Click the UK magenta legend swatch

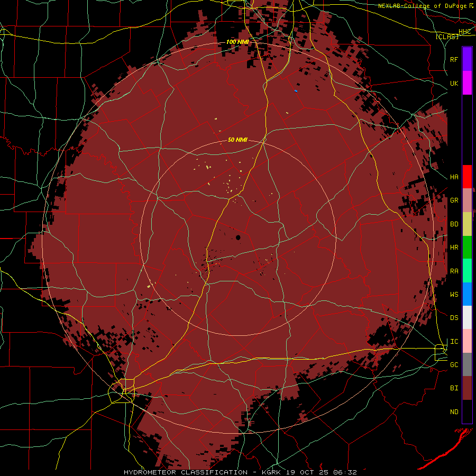(x=467, y=83)
